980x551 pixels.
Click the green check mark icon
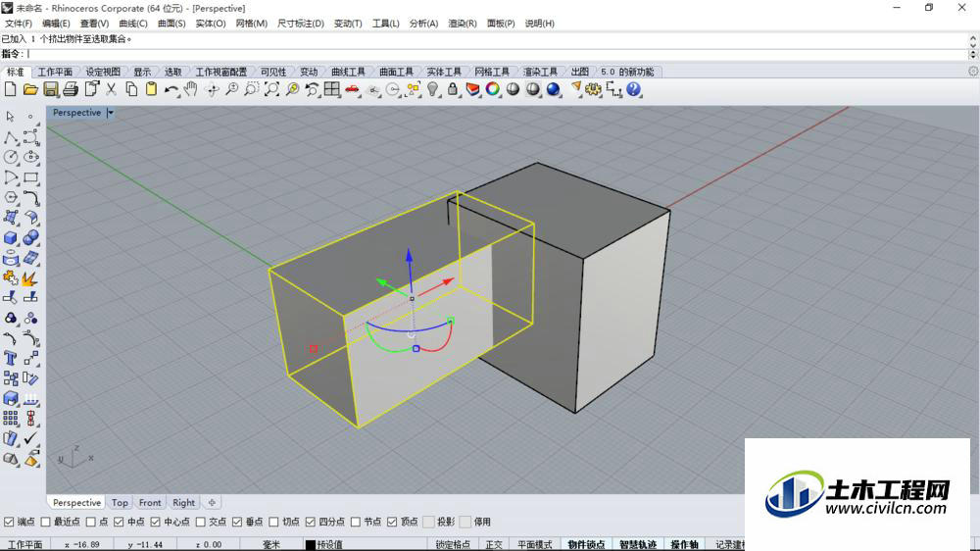pos(30,438)
